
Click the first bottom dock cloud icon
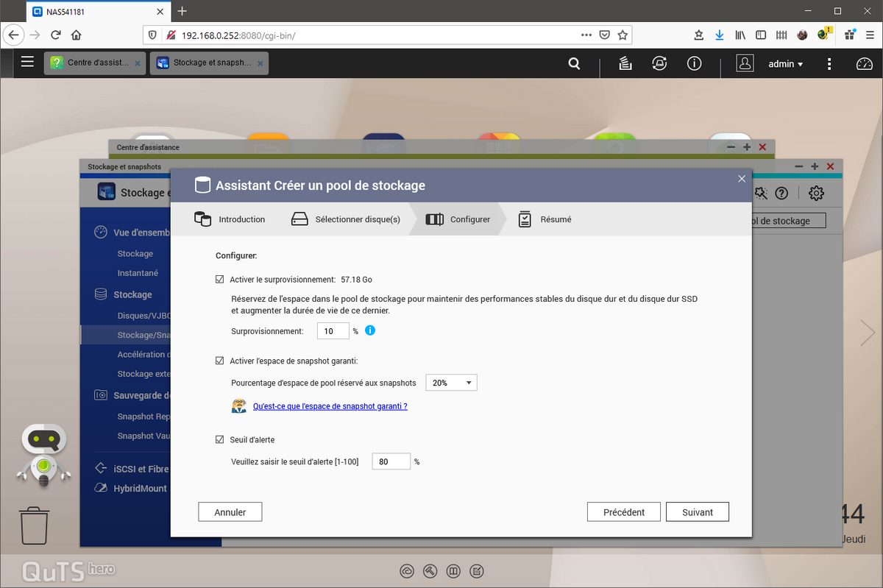(407, 571)
